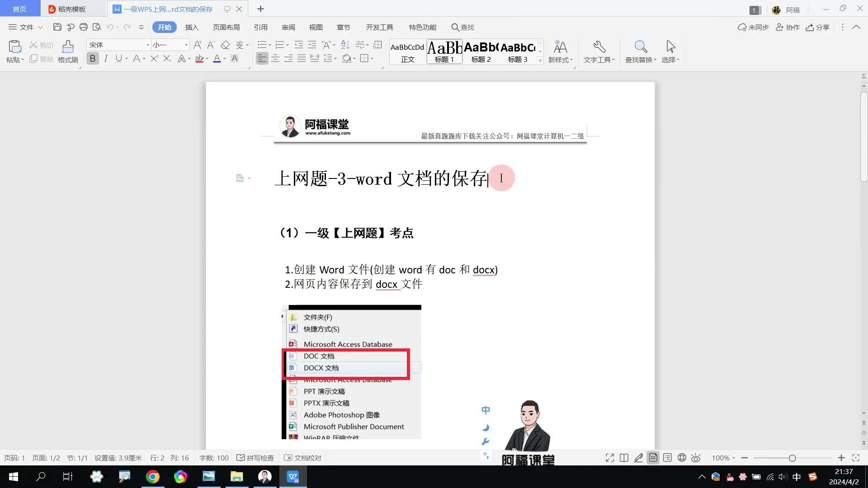868x488 pixels.
Task: Click the 分享 share button
Action: [x=818, y=27]
